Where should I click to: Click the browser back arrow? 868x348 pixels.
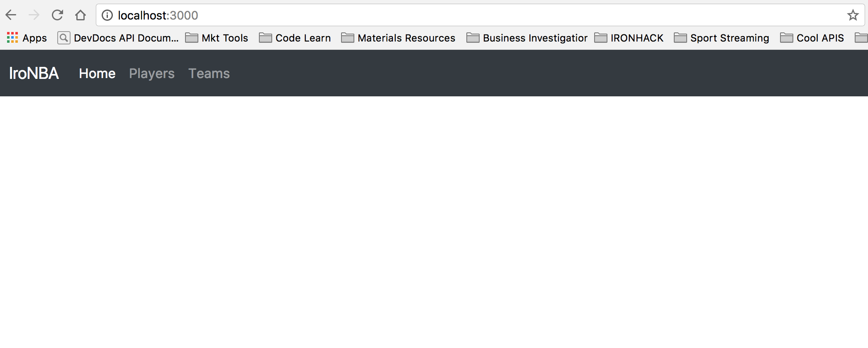coord(11,15)
